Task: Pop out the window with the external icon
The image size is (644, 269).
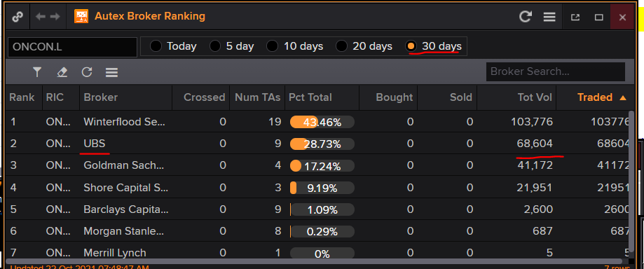Action: pos(575,18)
